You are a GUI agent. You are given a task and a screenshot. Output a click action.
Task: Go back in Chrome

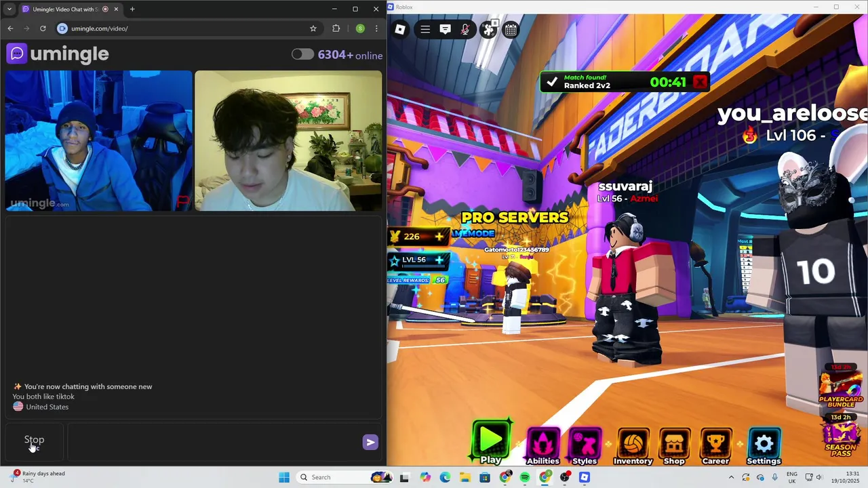coord(10,28)
